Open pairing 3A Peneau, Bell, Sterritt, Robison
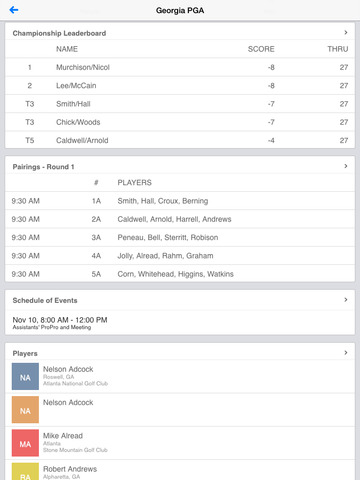360x480 pixels. [180, 238]
